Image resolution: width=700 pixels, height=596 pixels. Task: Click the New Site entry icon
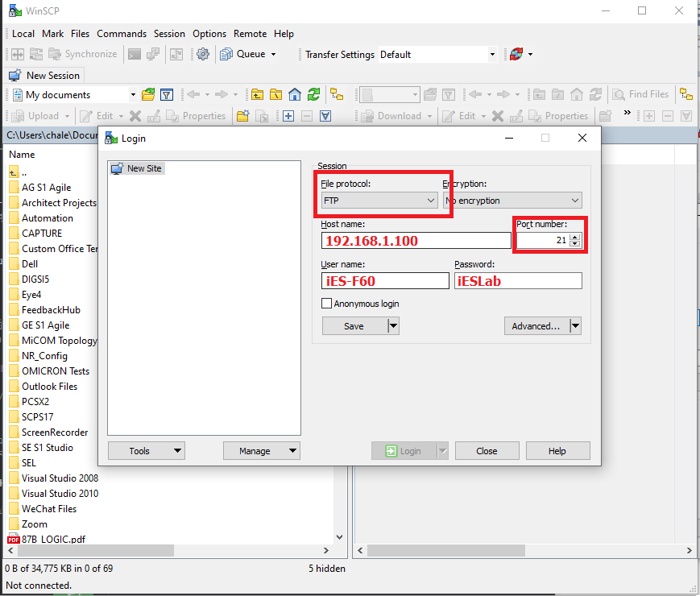pos(117,168)
